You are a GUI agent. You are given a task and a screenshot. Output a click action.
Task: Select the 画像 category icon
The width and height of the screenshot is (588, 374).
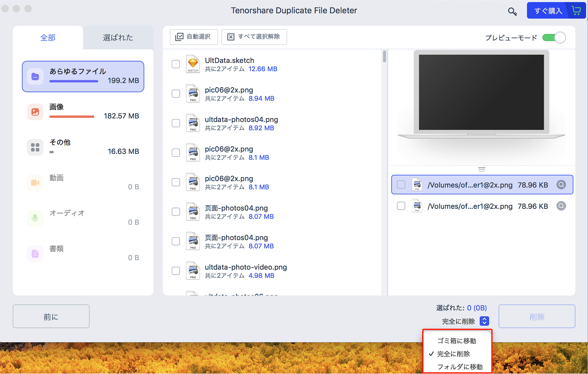tap(35, 112)
